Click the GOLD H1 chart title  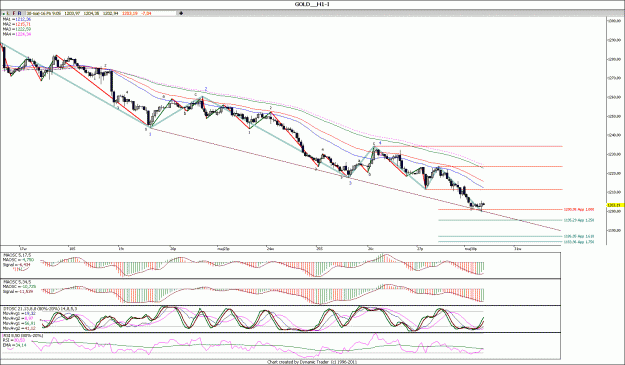pyautogui.click(x=312, y=4)
